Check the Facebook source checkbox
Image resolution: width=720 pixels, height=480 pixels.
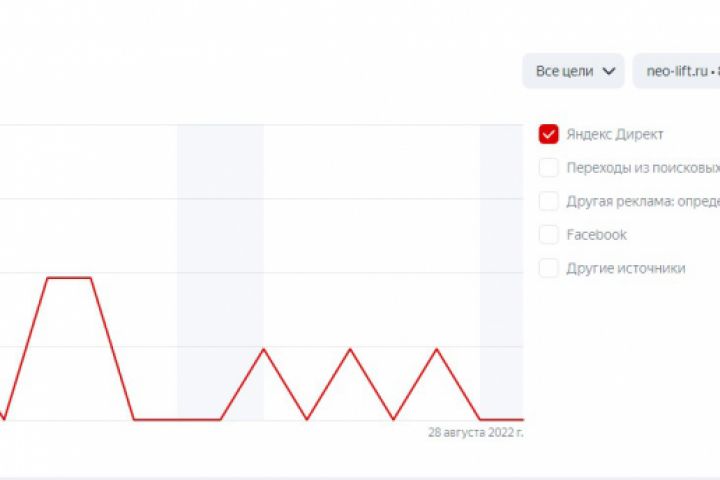tap(548, 235)
